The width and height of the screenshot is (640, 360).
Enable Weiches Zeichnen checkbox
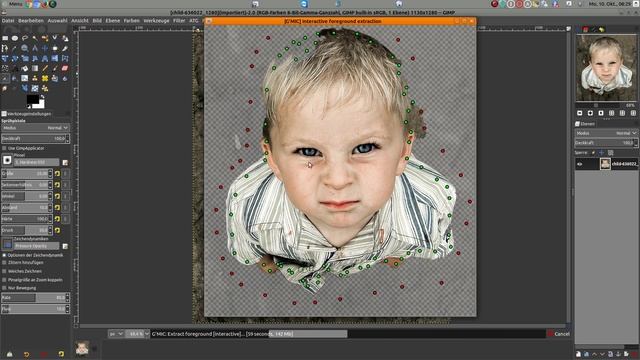click(x=4, y=271)
